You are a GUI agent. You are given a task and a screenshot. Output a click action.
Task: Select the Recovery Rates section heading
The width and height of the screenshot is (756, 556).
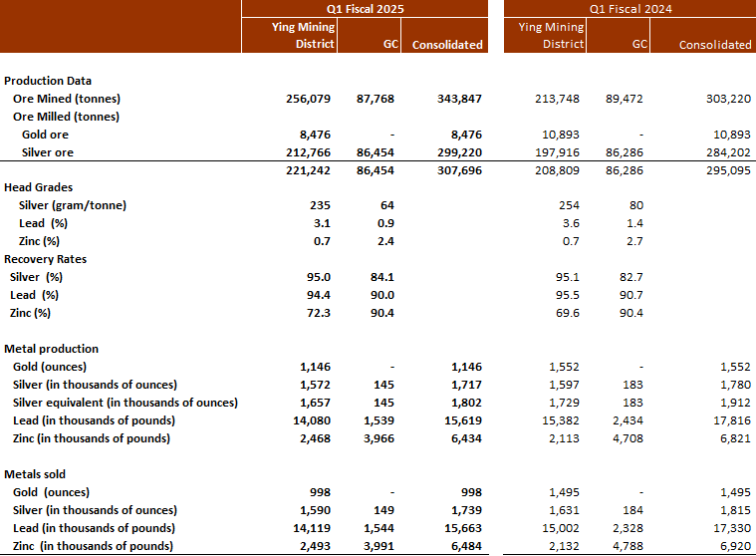pos(45,259)
